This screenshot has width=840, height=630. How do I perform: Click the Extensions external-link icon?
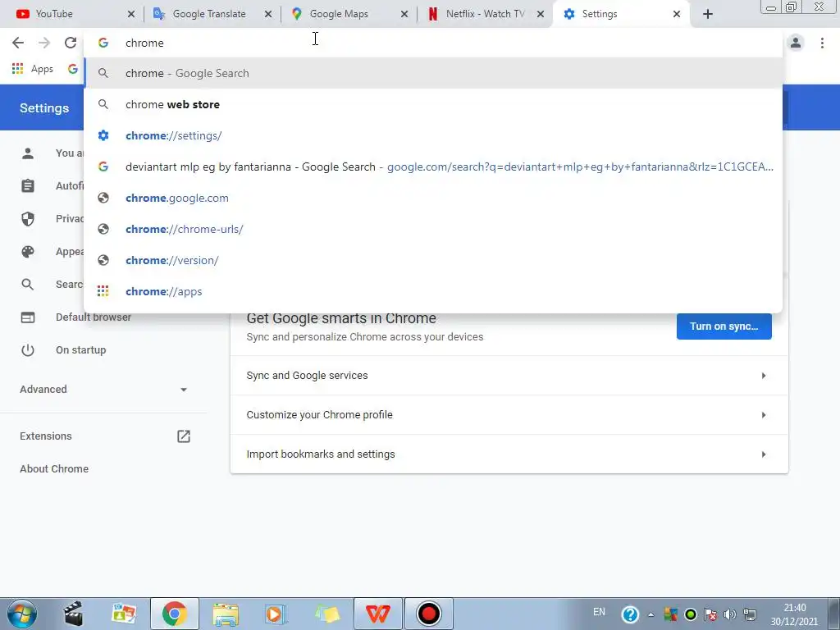point(184,436)
